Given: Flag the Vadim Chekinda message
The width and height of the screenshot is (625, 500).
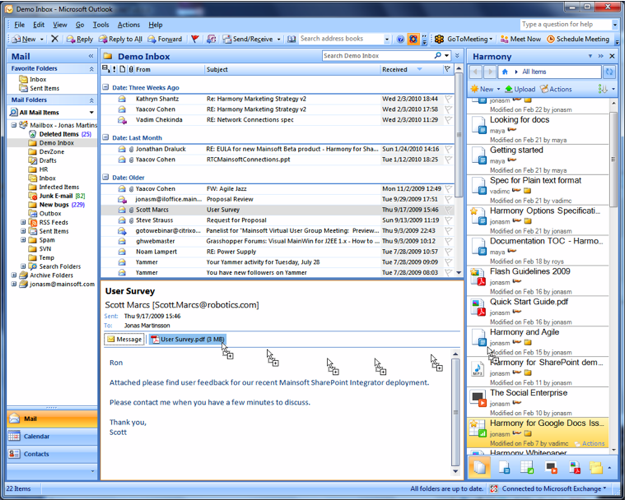Looking at the screenshot, I should point(448,120).
